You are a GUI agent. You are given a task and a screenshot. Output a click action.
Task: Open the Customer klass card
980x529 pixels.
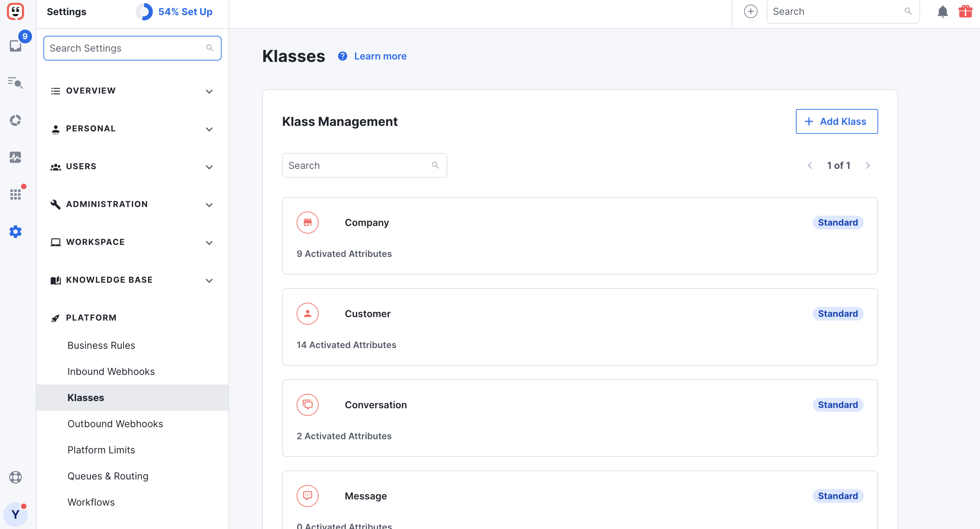coord(580,327)
